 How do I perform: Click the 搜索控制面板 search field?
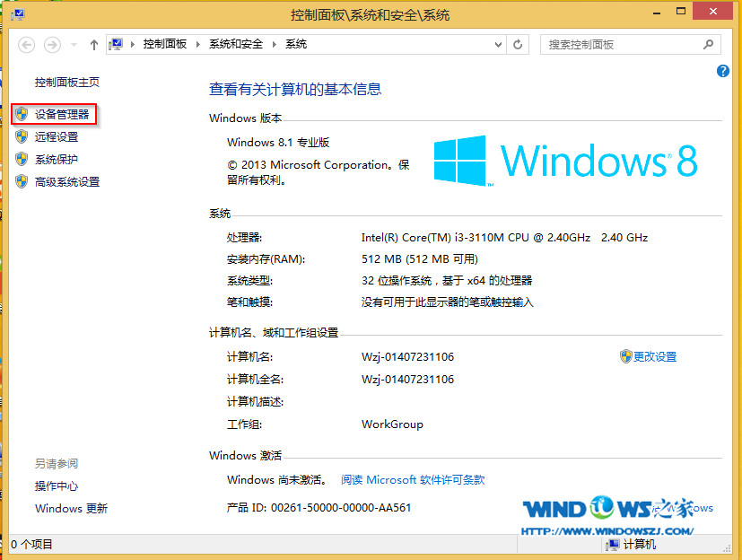tap(619, 44)
